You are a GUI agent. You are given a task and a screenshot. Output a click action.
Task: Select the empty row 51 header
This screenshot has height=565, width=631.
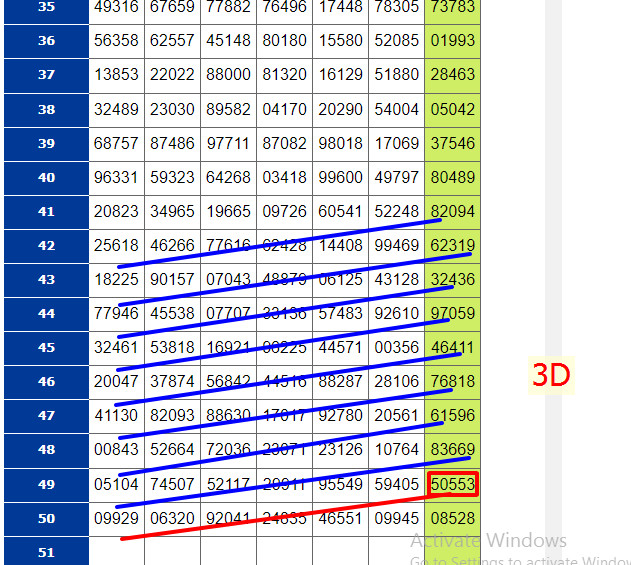pyautogui.click(x=46, y=552)
